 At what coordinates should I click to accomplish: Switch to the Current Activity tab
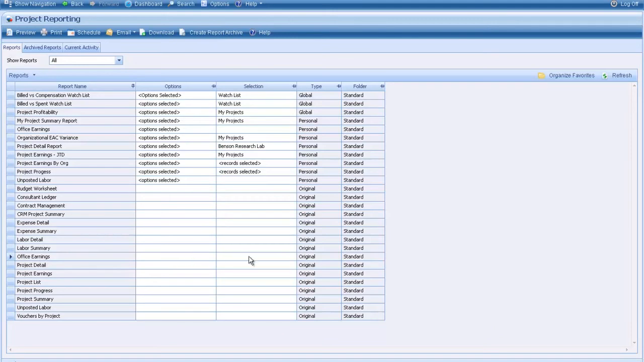point(82,47)
